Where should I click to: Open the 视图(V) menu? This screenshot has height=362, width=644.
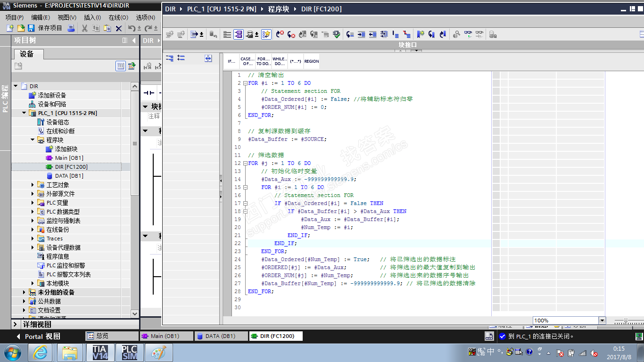point(67,17)
